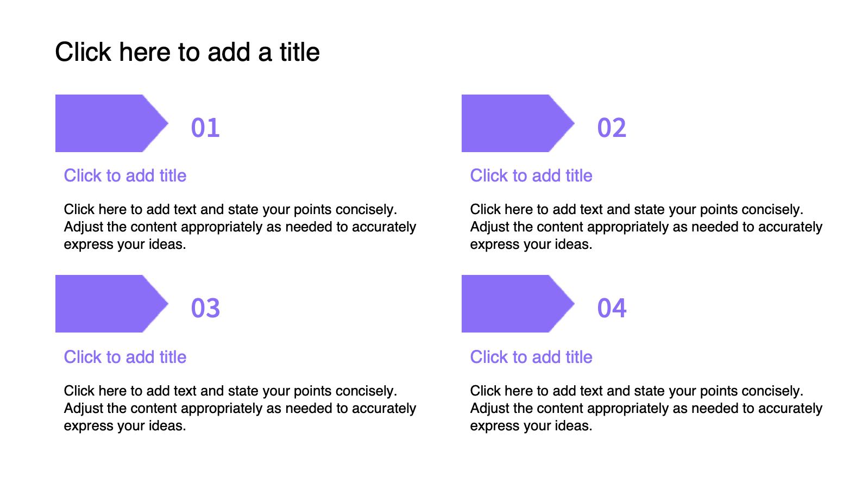868x489 pixels.
Task: Click the body text first line in section 01
Action: (230, 209)
